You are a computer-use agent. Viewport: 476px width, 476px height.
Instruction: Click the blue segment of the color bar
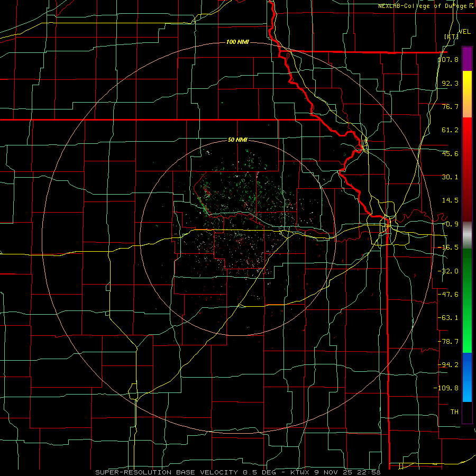pos(467,377)
